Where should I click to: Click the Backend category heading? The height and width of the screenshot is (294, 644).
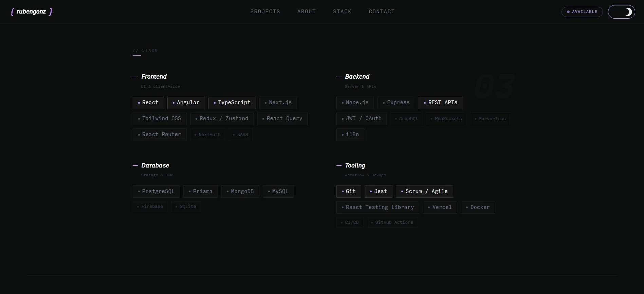(x=357, y=77)
